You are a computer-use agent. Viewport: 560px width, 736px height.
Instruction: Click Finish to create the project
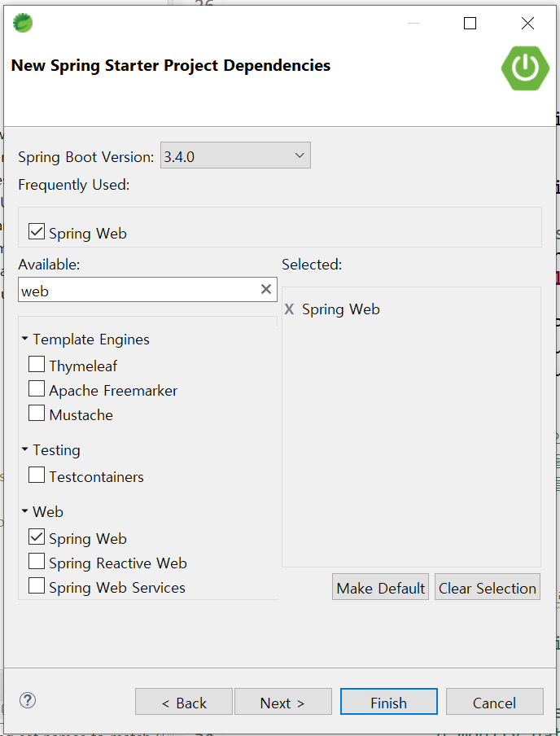point(389,702)
